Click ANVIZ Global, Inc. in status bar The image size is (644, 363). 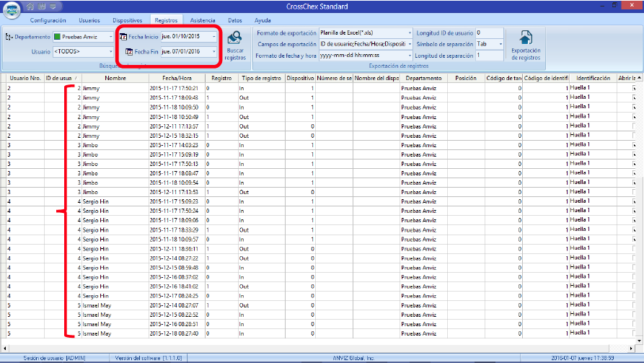click(353, 358)
